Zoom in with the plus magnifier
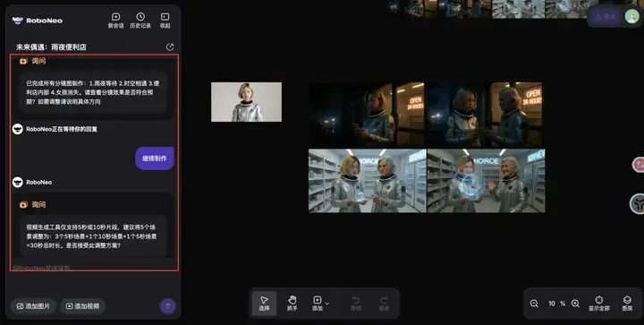Viewport: 644px width, 325px height. [x=575, y=304]
